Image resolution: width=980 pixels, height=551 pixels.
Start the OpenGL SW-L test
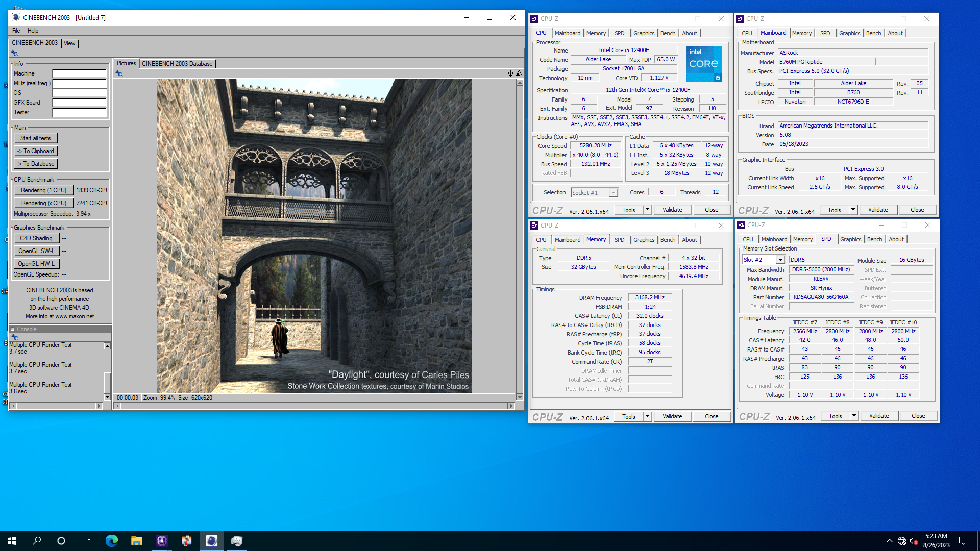36,251
